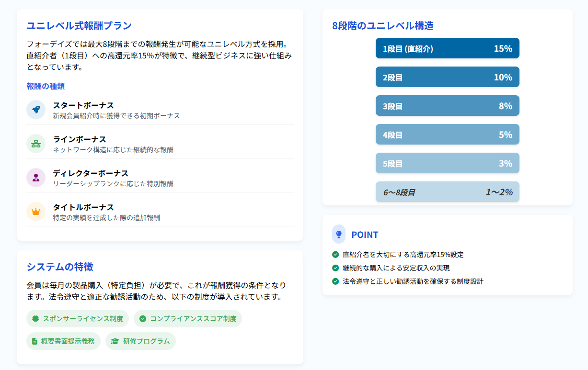588x370 pixels.
Task: Click the ディレクターボーナス title
Action: coord(91,173)
